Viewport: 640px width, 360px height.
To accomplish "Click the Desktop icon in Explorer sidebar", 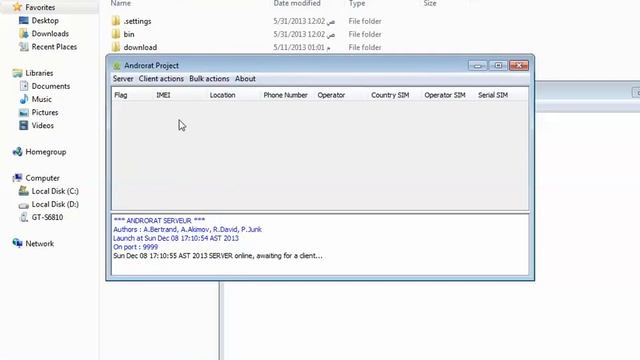I will click(24, 20).
